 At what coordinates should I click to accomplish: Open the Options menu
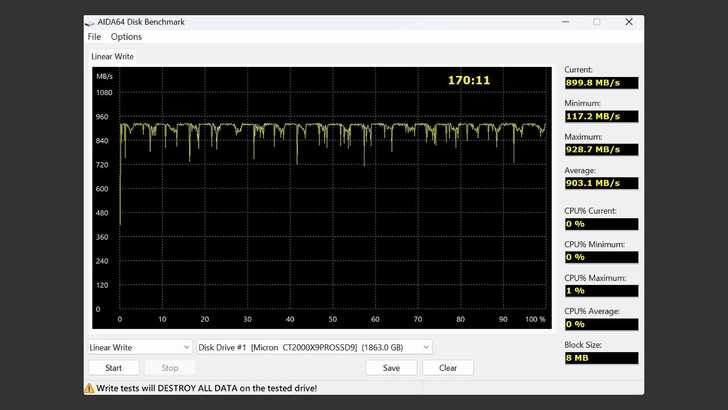pos(126,37)
